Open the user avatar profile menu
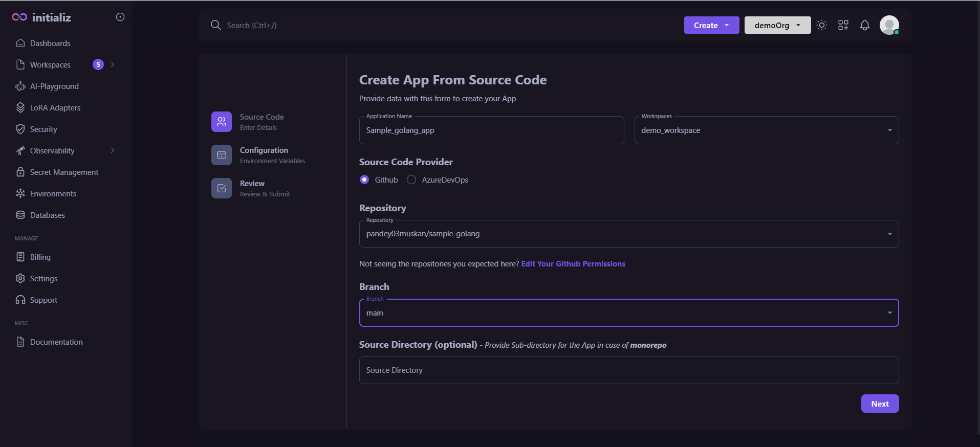Screen dimensions: 980x447 [x=889, y=25]
